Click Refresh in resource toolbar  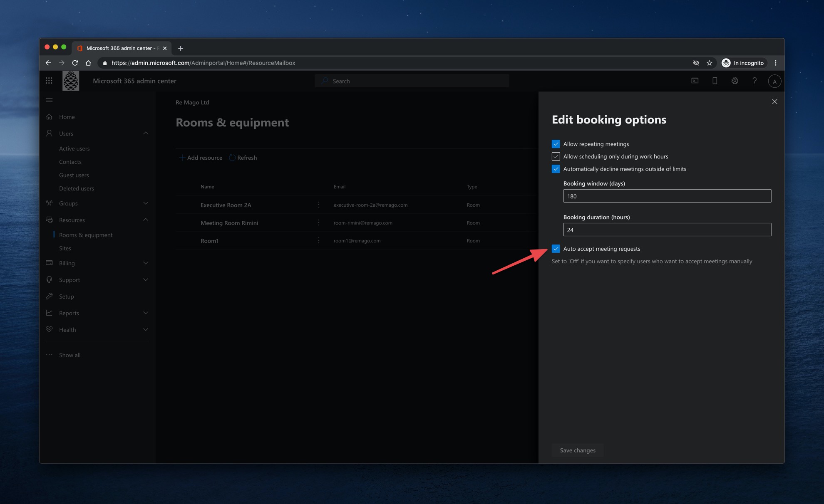pos(243,158)
